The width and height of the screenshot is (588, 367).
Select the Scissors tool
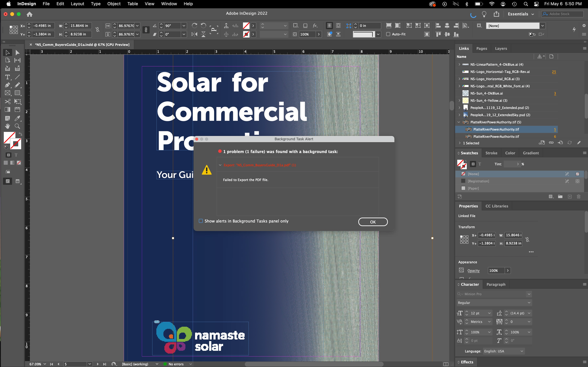click(x=7, y=101)
